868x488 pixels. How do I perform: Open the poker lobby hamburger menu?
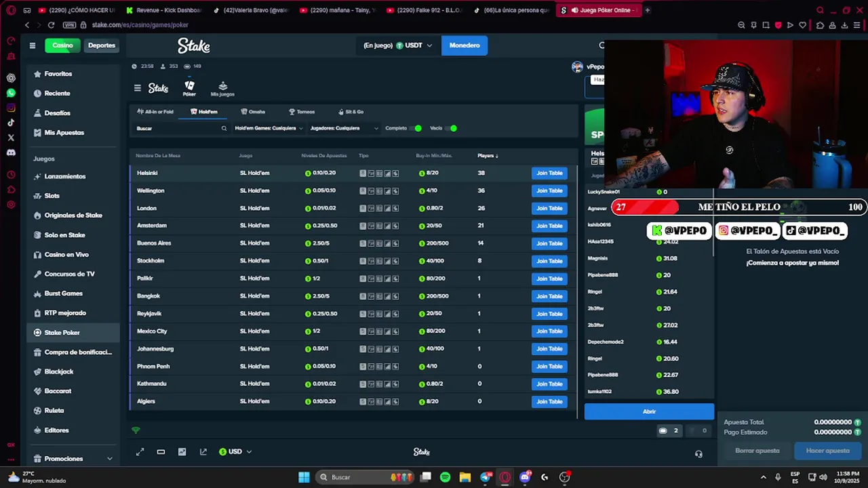[x=138, y=88]
